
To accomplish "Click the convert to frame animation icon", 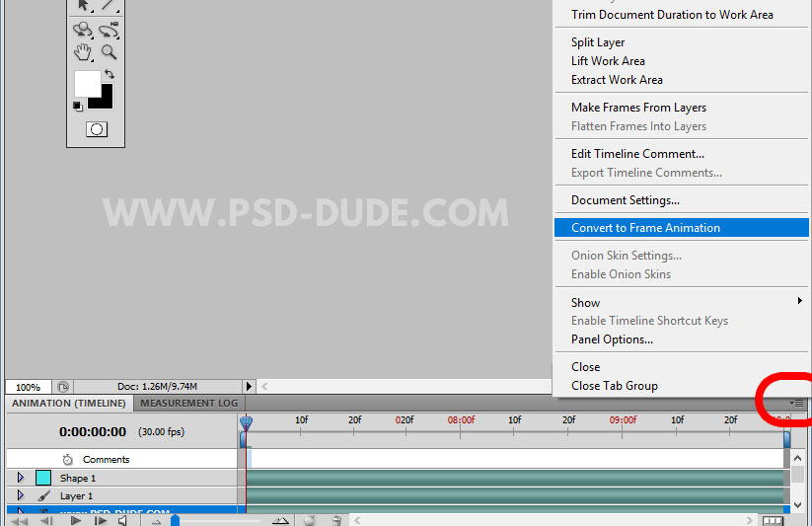I will click(x=773, y=521).
